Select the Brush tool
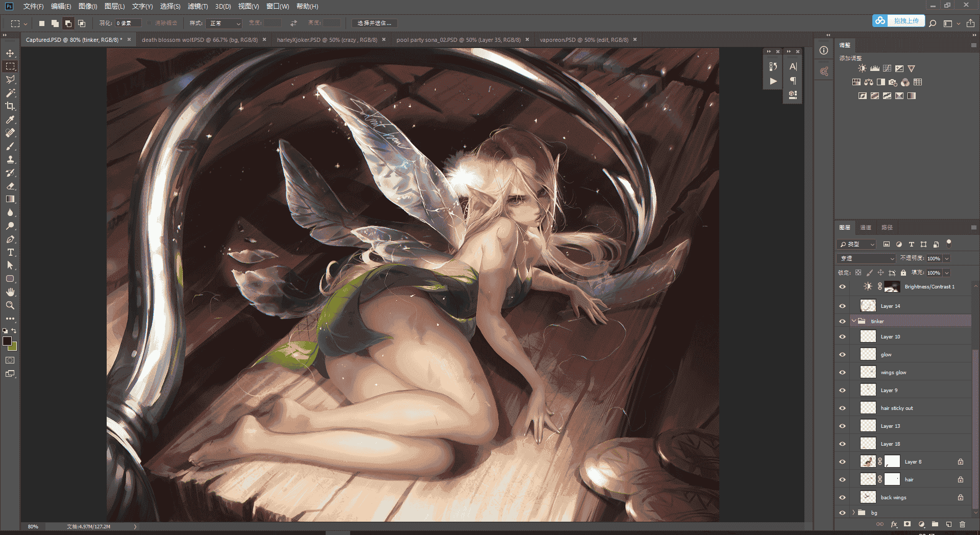This screenshot has width=980, height=535. (x=10, y=146)
